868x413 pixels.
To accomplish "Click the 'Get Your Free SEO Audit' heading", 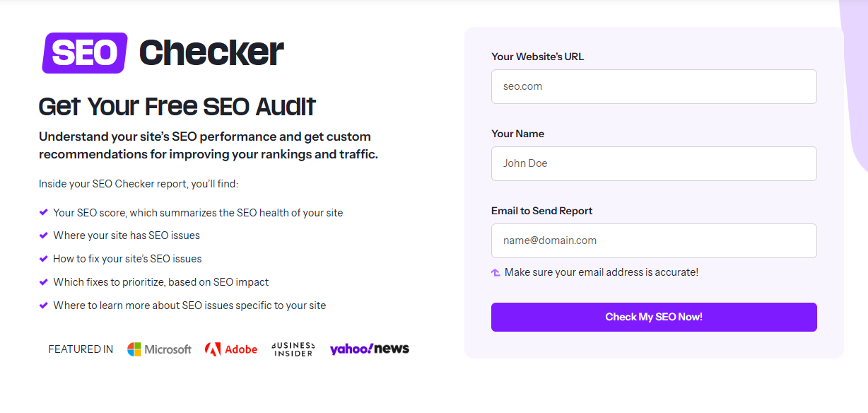I will pos(177,106).
